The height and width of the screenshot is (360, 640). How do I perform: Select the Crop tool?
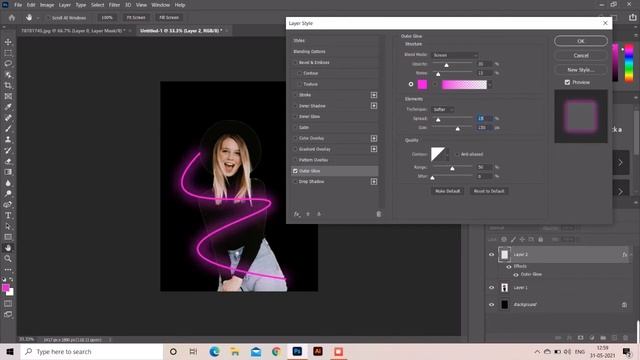click(x=8, y=85)
